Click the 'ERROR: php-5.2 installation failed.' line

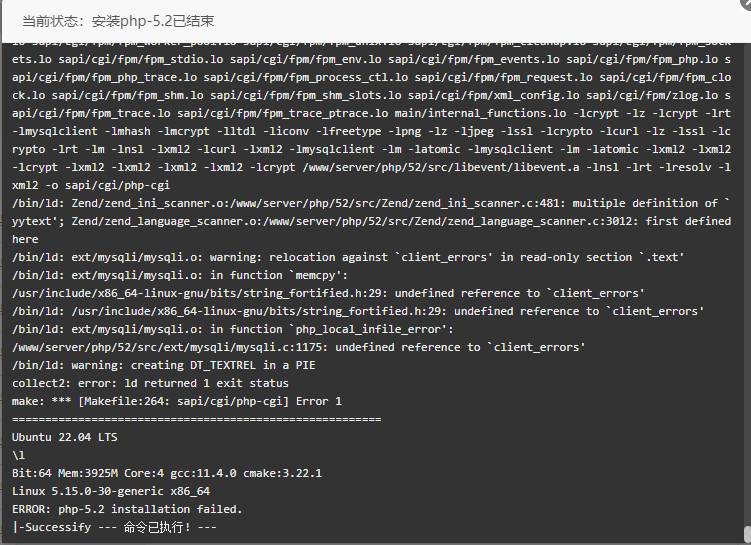[x=127, y=509]
